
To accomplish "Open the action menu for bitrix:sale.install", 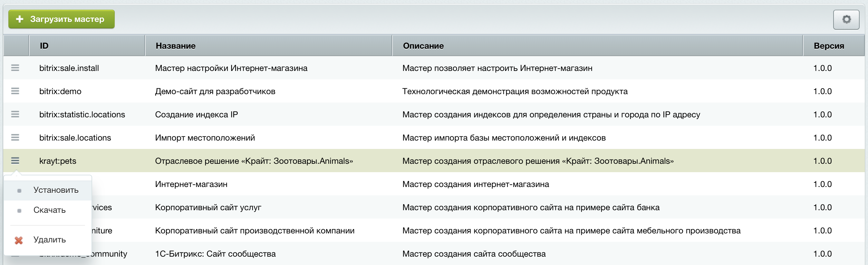I will click(15, 68).
